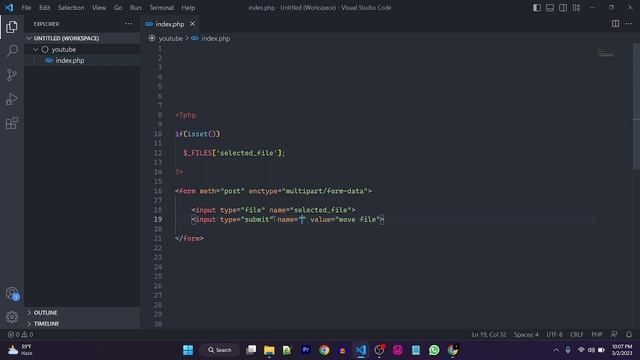This screenshot has height=360, width=640.
Task: Open the View menu
Action: [x=99, y=8]
